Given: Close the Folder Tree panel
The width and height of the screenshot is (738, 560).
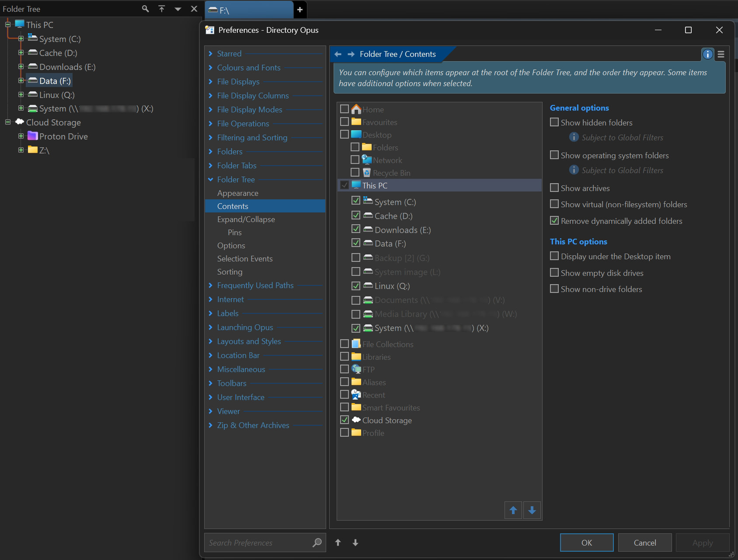Looking at the screenshot, I should 194,9.
